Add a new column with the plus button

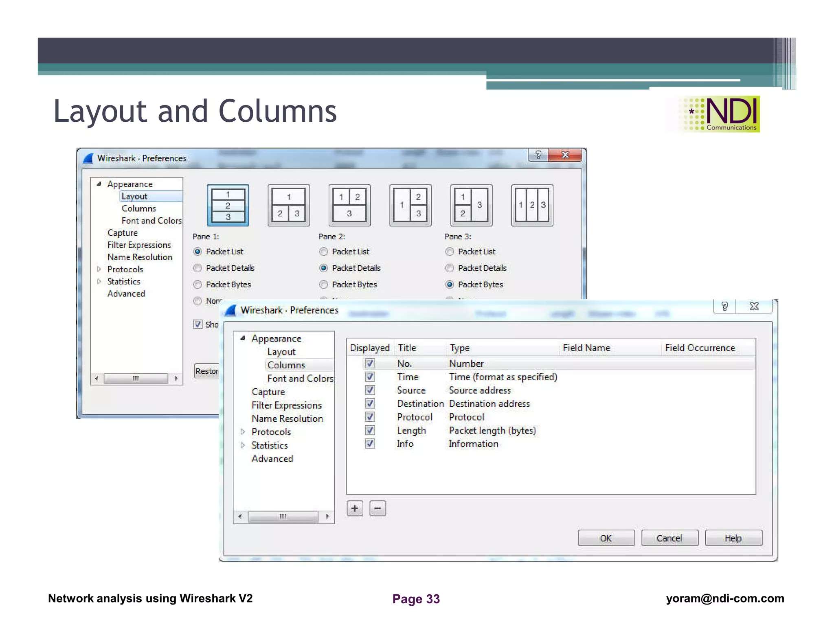coord(355,508)
